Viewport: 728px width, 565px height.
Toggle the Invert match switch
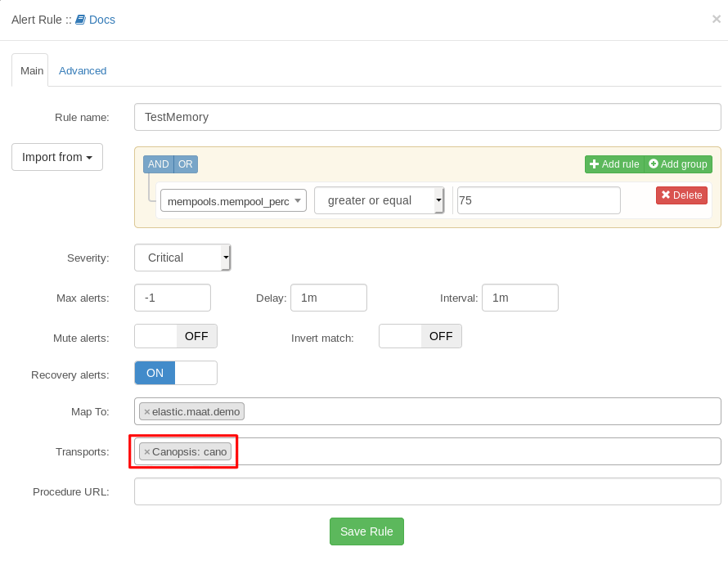pyautogui.click(x=420, y=336)
